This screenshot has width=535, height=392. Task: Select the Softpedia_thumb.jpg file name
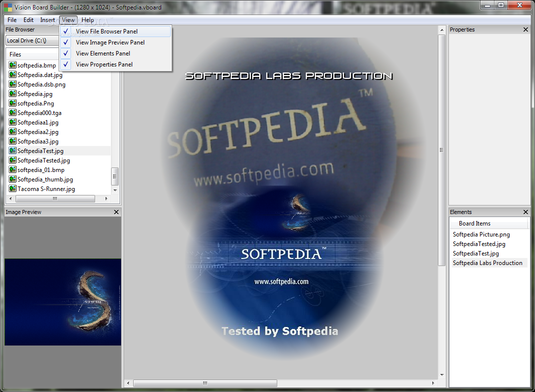pyautogui.click(x=45, y=179)
